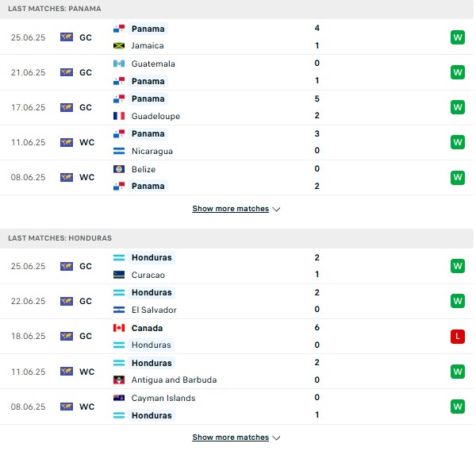Screen dimensions: 476x451
Task: Open the Nicaragua team link
Action: 152,151
